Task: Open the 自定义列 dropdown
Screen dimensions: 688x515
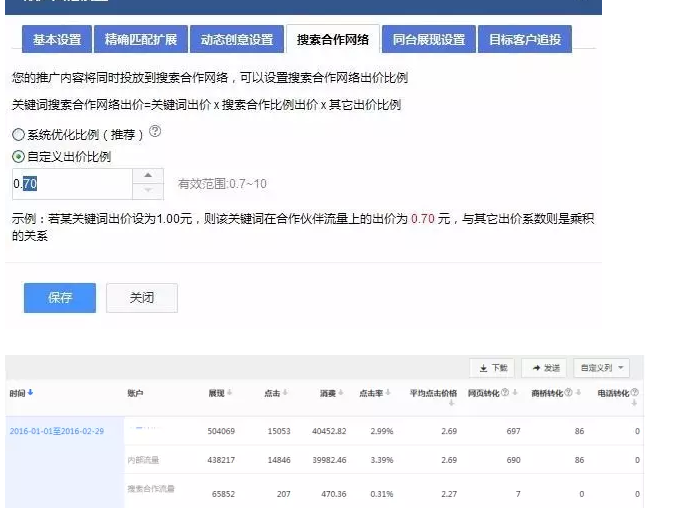Action: pos(604,368)
